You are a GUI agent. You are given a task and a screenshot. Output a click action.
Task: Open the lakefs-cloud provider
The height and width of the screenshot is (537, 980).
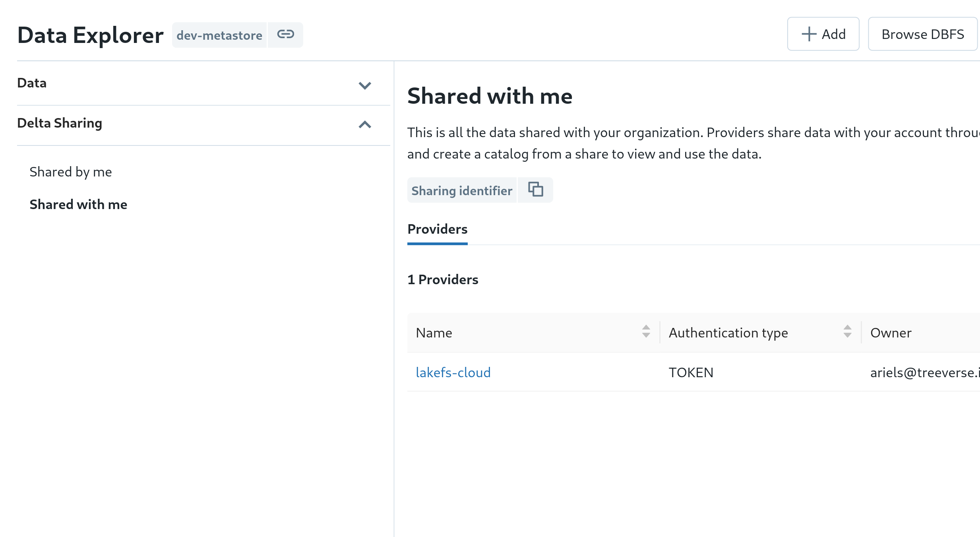[453, 372]
